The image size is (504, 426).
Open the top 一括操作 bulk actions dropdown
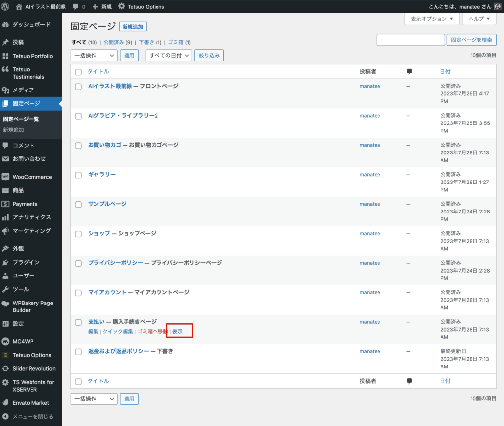(94, 56)
